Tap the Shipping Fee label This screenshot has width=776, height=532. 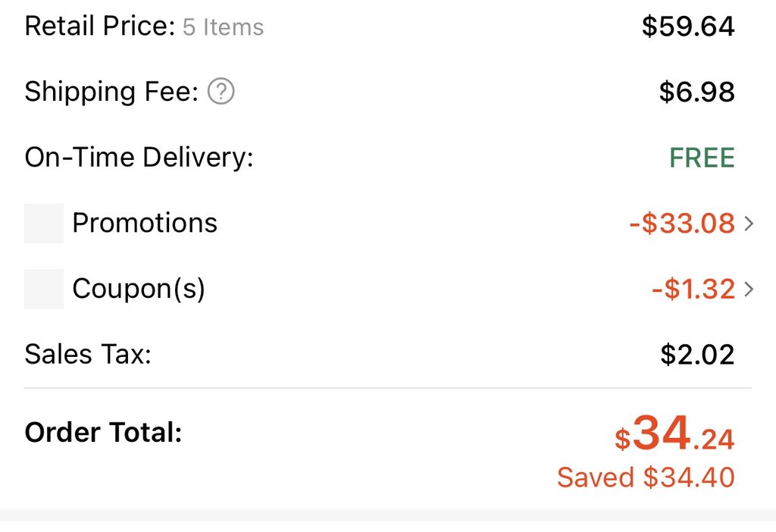[111, 92]
